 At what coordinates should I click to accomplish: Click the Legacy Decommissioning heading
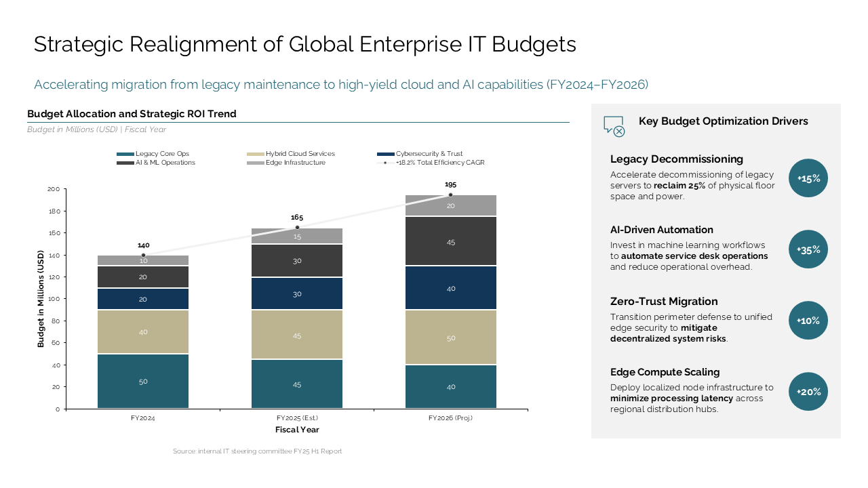pos(677,159)
